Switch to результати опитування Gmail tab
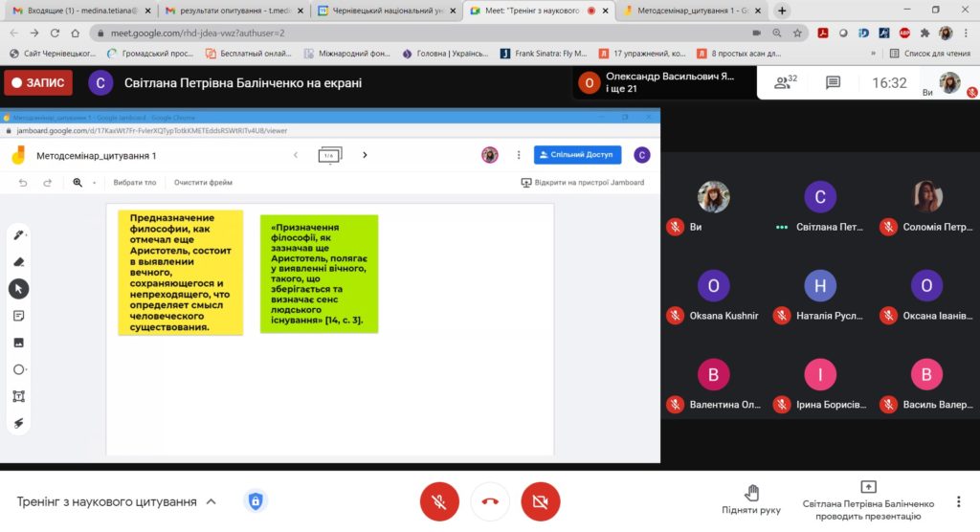Screen dimensions: 980x532 pyautogui.click(x=233, y=11)
